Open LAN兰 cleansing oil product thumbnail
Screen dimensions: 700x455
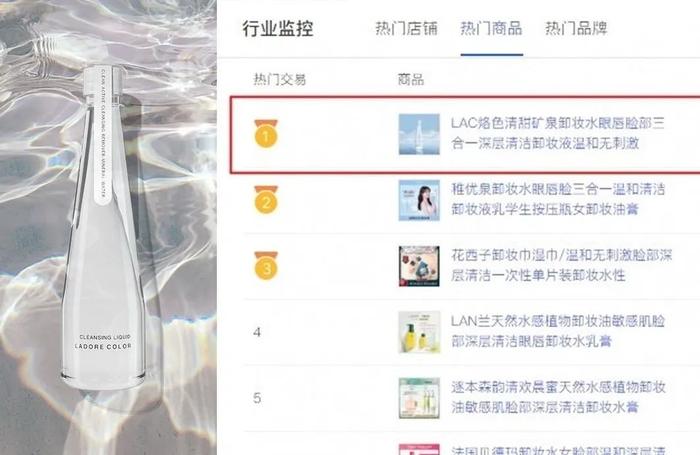pos(419,332)
